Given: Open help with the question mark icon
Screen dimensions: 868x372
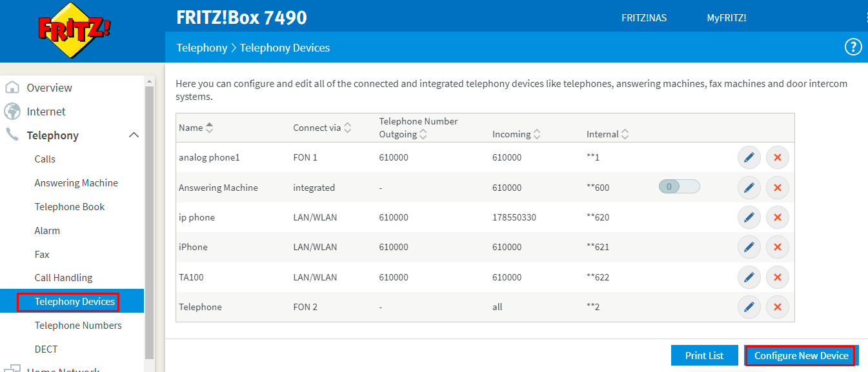Looking at the screenshot, I should pyautogui.click(x=853, y=47).
